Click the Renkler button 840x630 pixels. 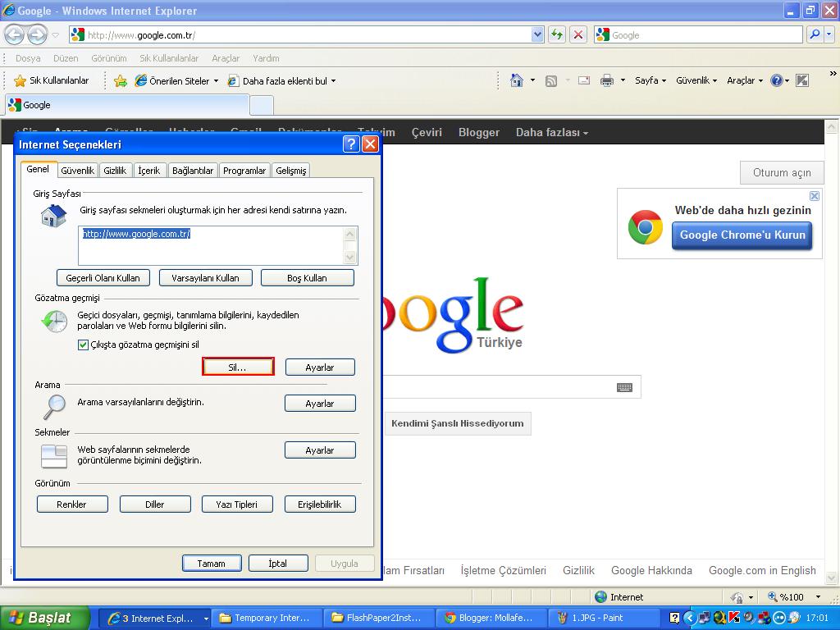72,504
